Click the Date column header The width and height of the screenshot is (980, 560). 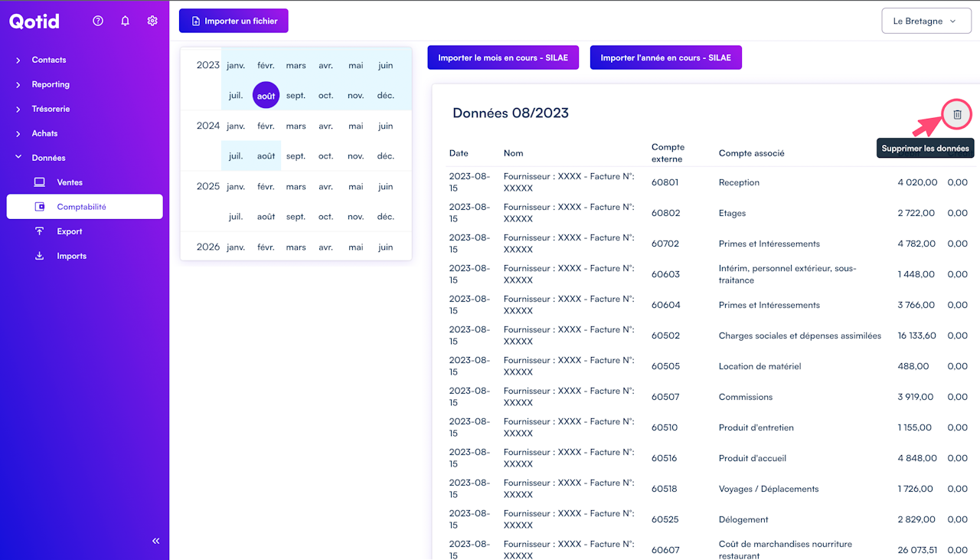click(459, 153)
